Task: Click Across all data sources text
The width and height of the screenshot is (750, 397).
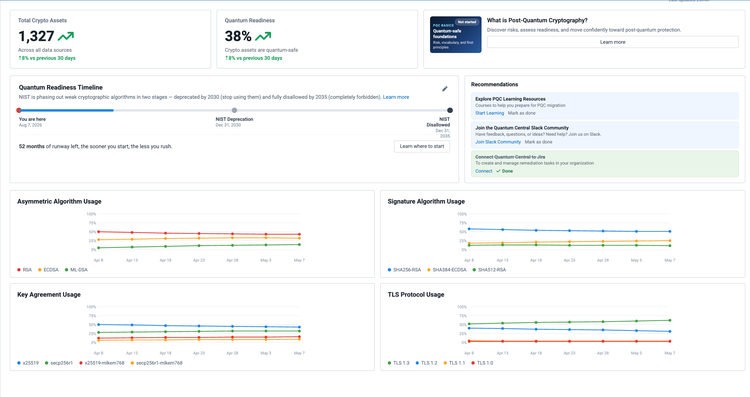Action: point(45,50)
